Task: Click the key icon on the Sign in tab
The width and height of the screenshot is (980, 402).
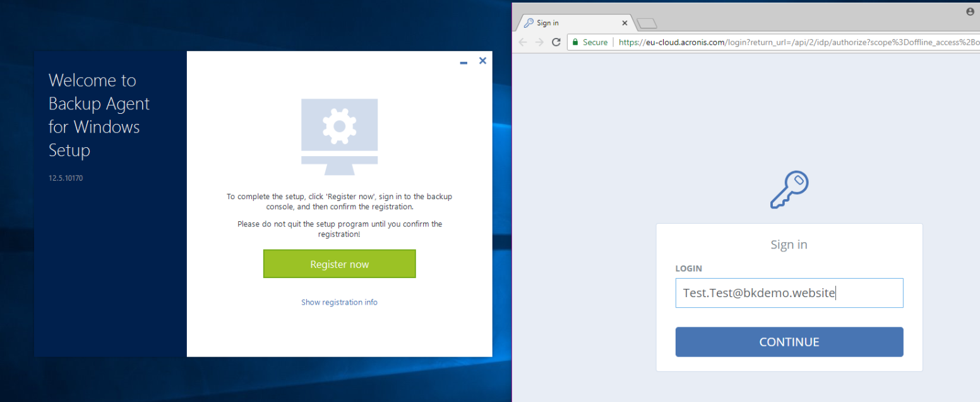Action: [x=528, y=22]
